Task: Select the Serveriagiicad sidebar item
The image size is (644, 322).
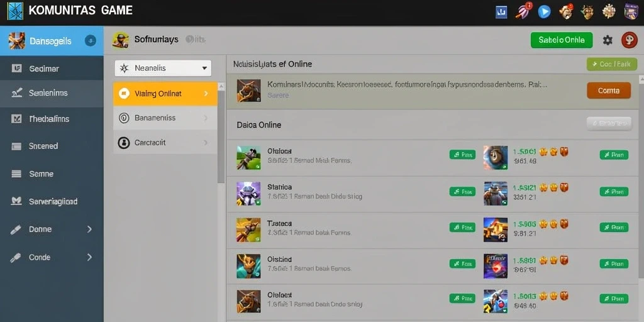Action: click(52, 201)
